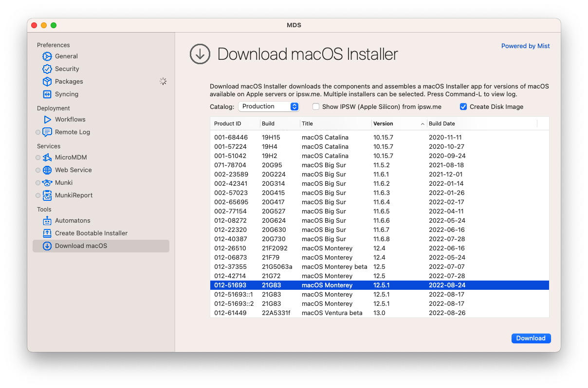Select Product ID 012-51693::1 row

tap(380, 295)
